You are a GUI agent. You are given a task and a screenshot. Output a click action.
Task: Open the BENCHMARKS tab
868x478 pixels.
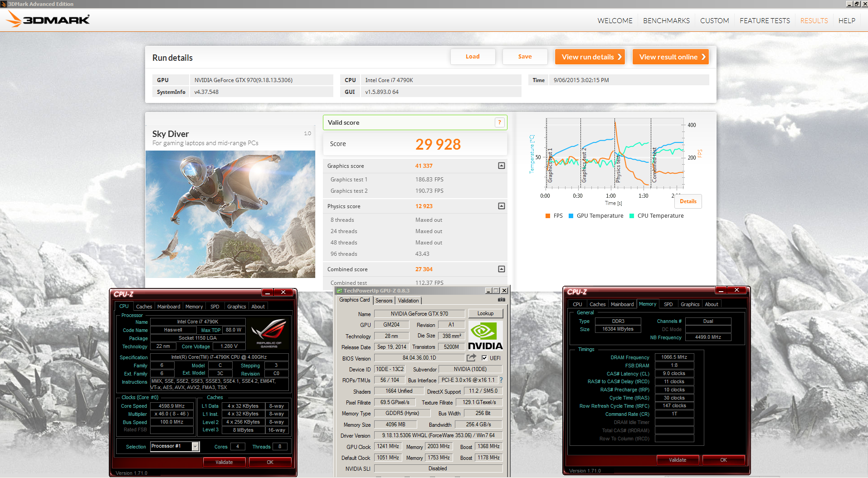666,21
